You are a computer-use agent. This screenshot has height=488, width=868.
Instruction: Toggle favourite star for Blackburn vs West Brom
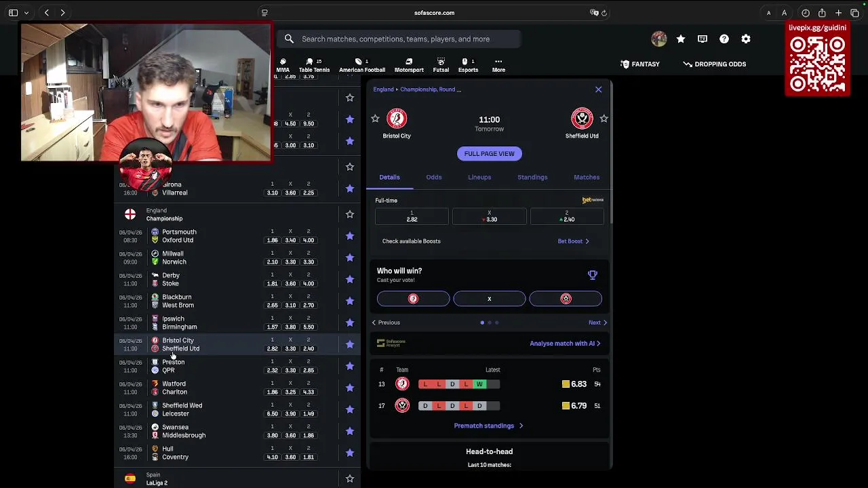tap(349, 301)
